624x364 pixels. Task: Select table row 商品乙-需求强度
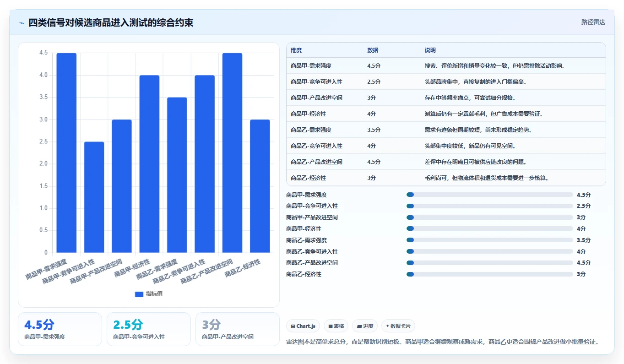[446, 130]
